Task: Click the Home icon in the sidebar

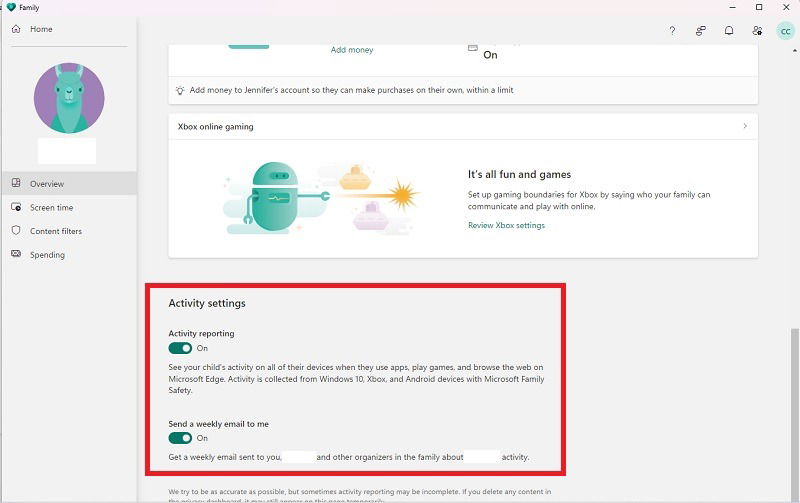Action: pyautogui.click(x=16, y=29)
